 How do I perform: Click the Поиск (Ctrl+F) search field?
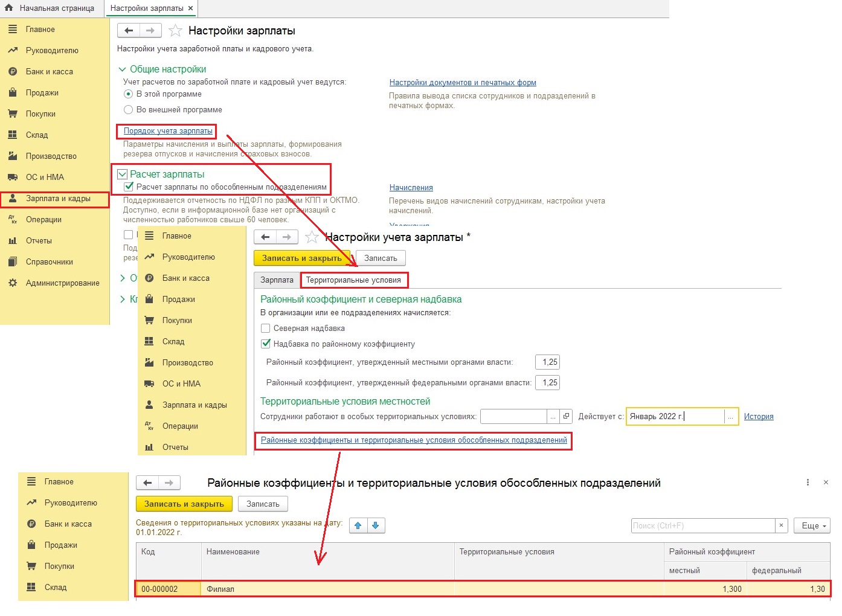703,525
